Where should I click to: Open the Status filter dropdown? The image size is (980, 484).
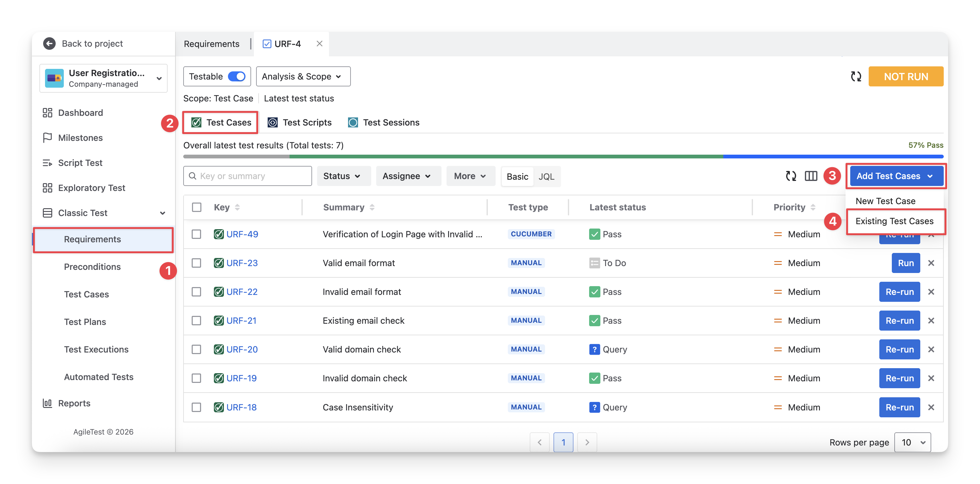point(343,176)
